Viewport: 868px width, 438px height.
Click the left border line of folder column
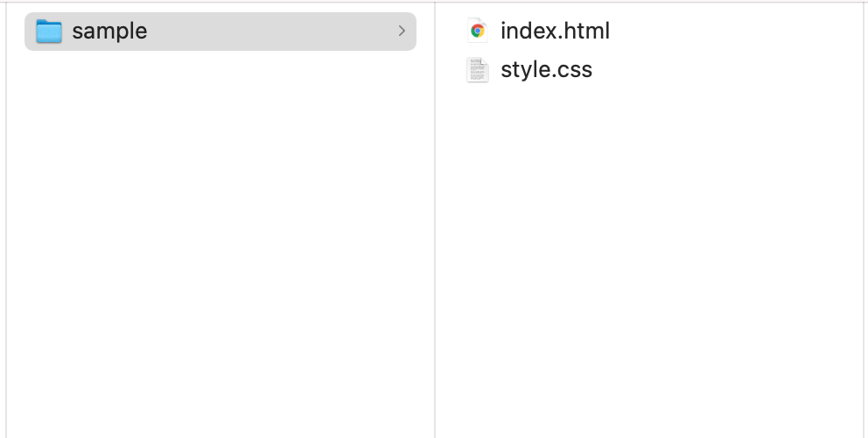click(x=6, y=219)
